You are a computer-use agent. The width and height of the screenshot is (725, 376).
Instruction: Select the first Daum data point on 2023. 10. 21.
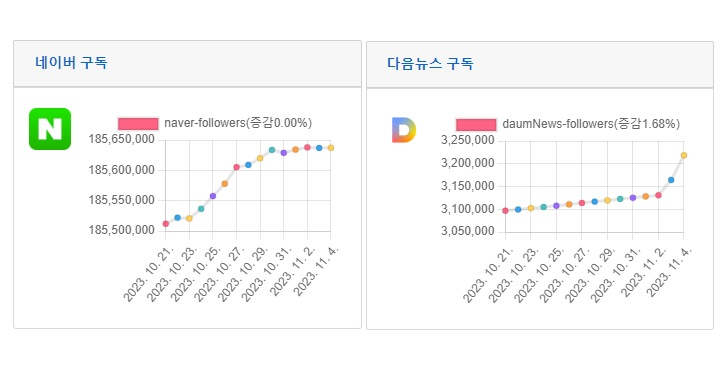pos(505,211)
